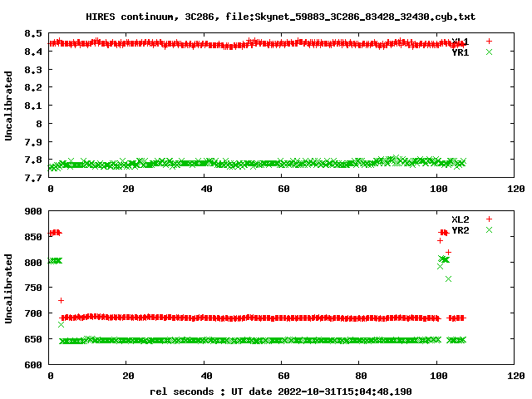Select the XL2 legend label

point(460,219)
